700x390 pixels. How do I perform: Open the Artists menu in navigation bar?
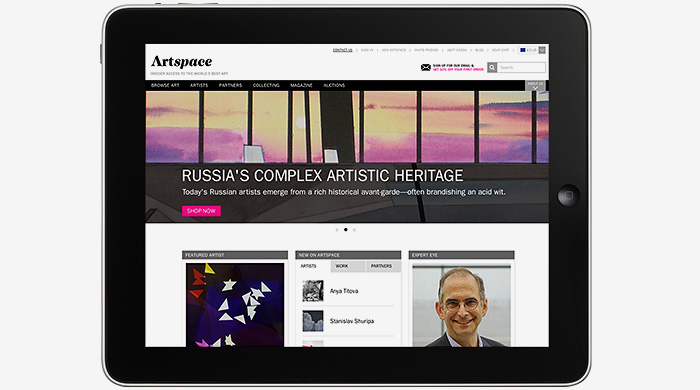(199, 85)
